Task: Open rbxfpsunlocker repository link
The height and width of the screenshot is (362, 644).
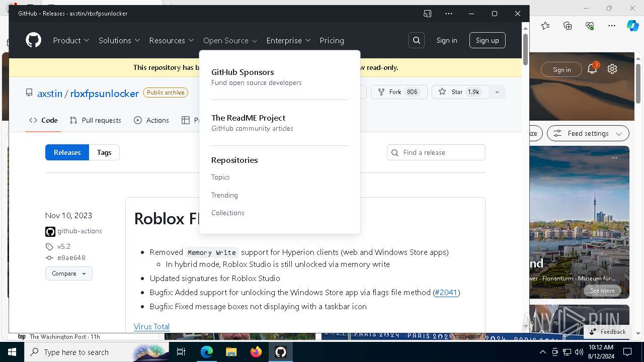Action: [x=105, y=94]
